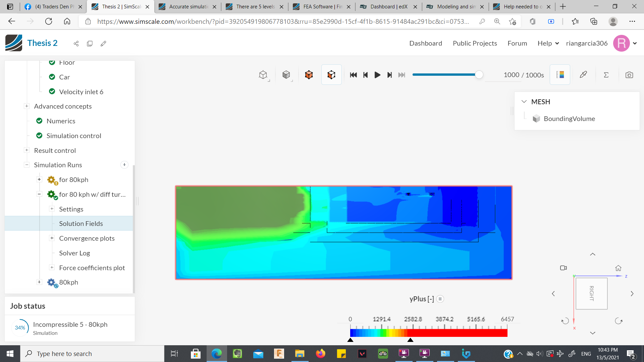Screen dimensions: 644x362
Task: Click the color legend toggle icon
Action: [560, 75]
